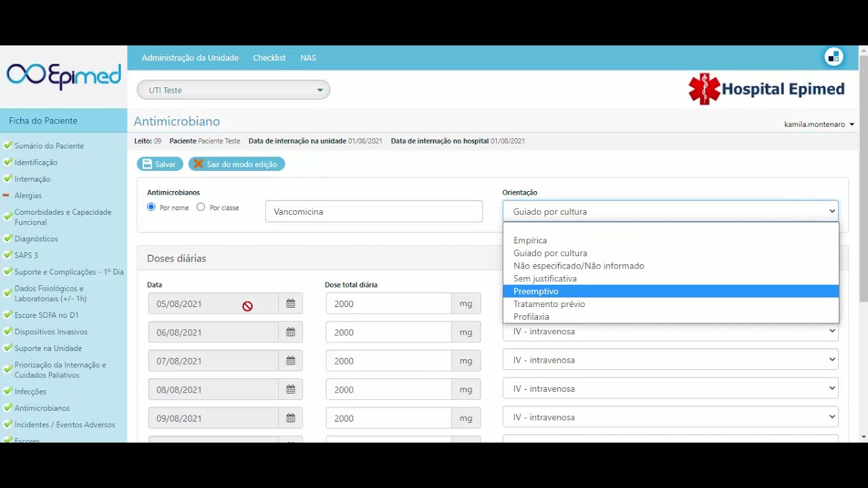
Task: Choose Tratamento prévio option
Action: [x=671, y=304]
